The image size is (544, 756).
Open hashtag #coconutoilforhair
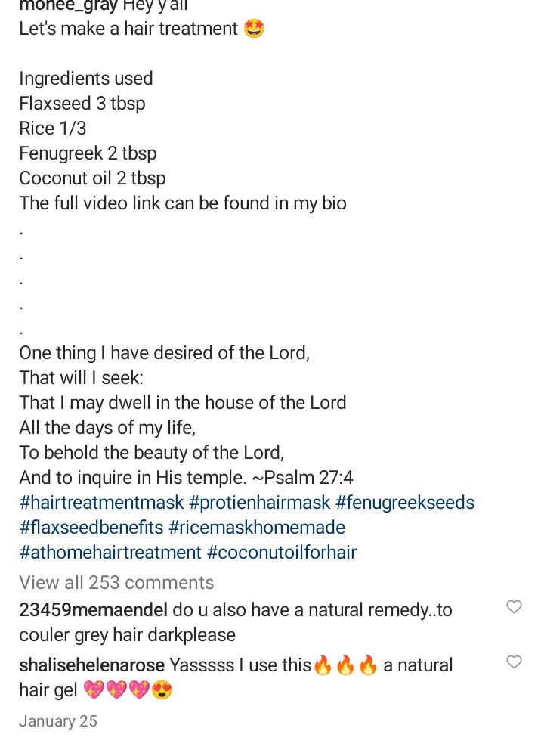point(282,553)
